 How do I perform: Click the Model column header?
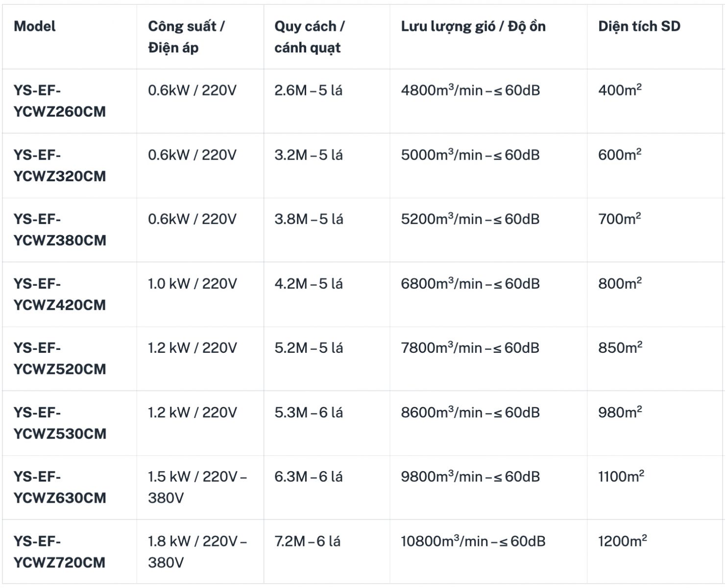pos(34,26)
